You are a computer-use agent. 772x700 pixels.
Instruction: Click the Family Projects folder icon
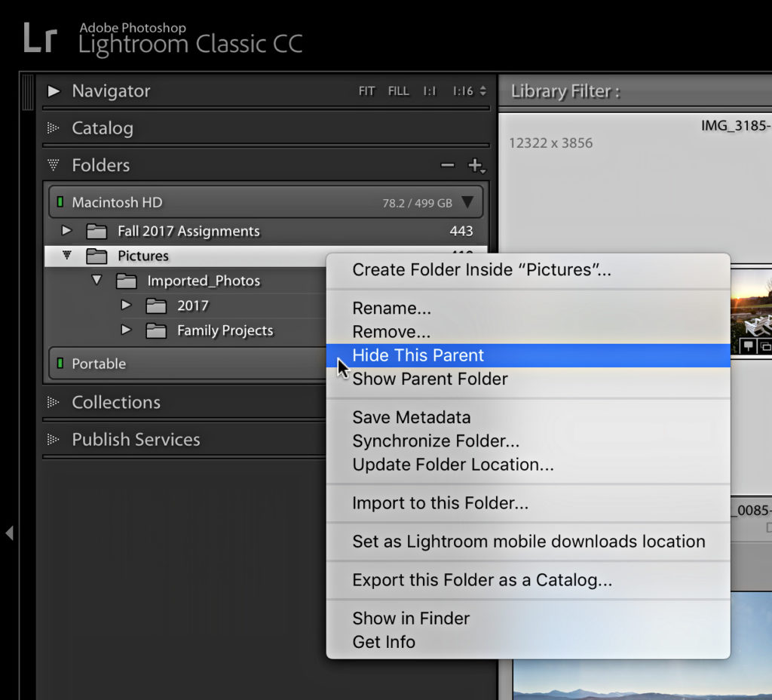pos(156,330)
